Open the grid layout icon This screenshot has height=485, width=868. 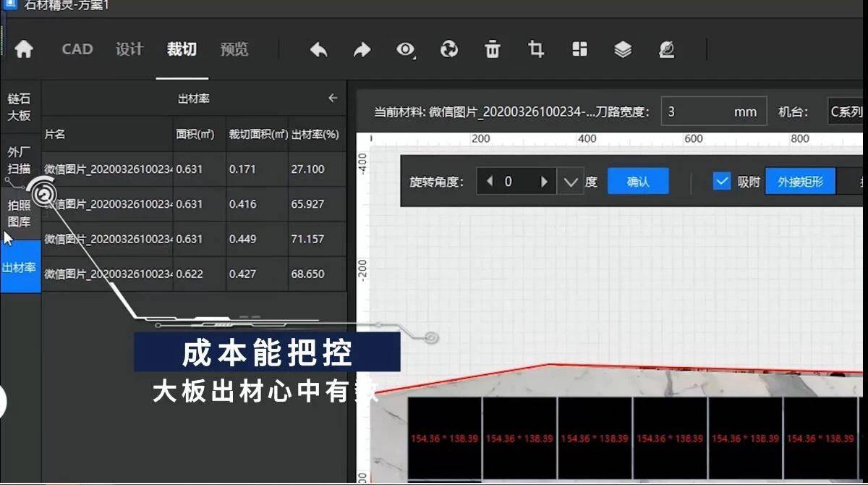[x=579, y=49]
